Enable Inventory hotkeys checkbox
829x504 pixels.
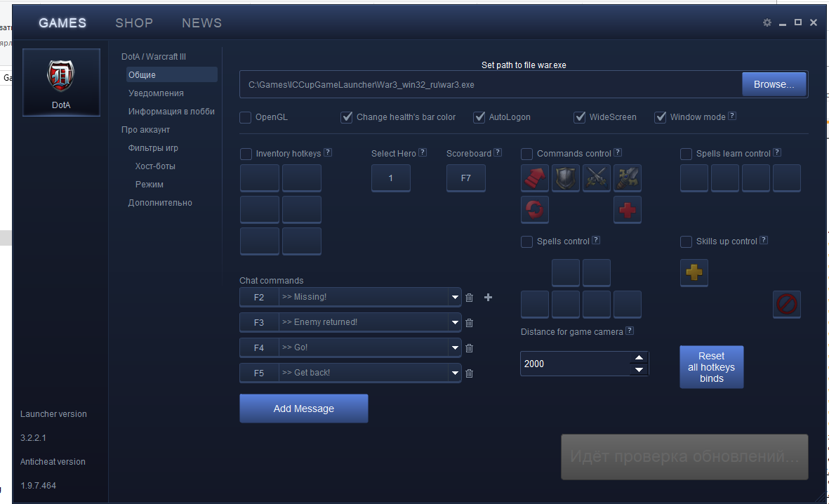click(x=246, y=154)
